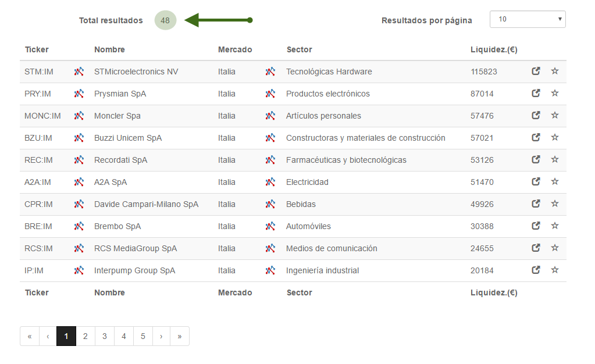Open A2A SpA external link icon
595x364 pixels.
536,181
